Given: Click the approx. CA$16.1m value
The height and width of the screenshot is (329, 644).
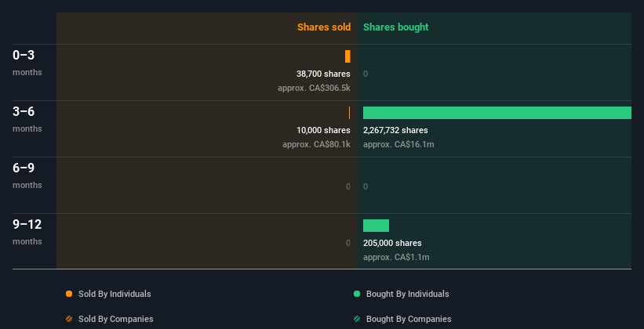Looking at the screenshot, I should tap(398, 144).
